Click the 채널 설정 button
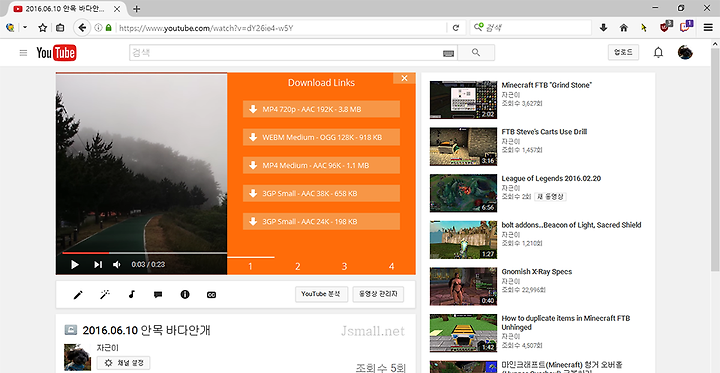720x373 pixels. [123, 363]
